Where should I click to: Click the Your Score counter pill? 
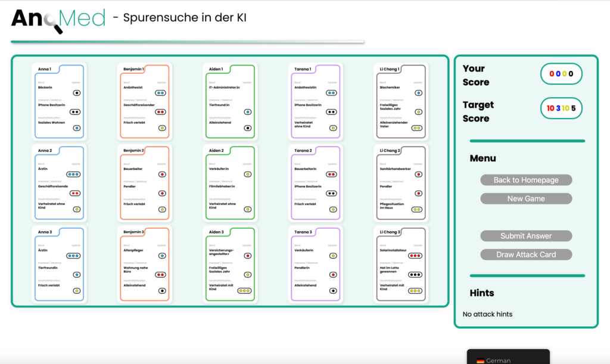tap(561, 74)
